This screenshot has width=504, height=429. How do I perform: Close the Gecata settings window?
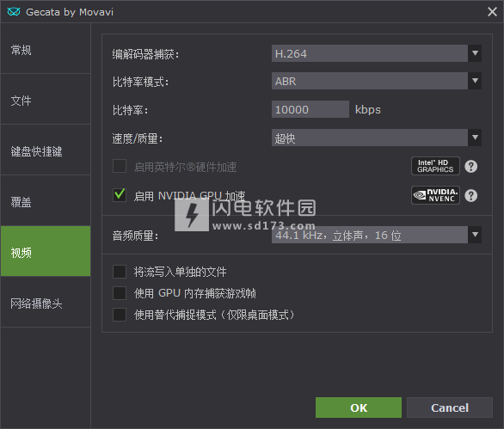coord(492,12)
